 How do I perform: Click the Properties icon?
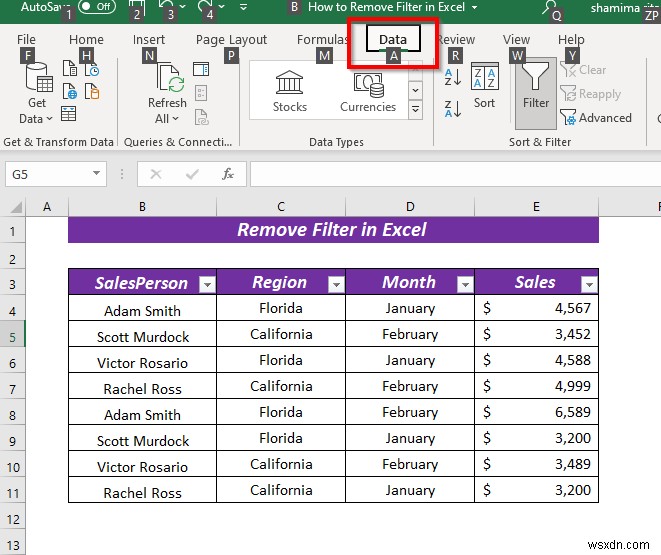pos(201,93)
